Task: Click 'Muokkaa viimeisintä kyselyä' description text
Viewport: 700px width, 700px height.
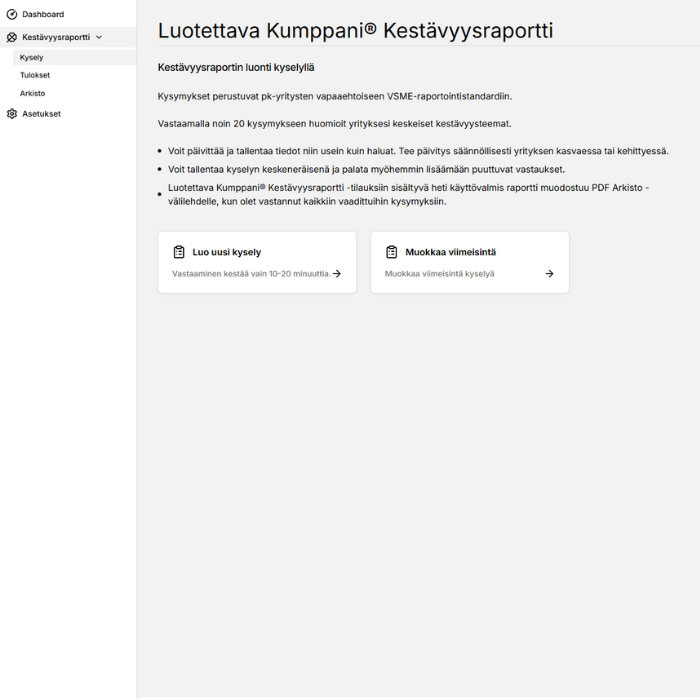Action: click(439, 273)
